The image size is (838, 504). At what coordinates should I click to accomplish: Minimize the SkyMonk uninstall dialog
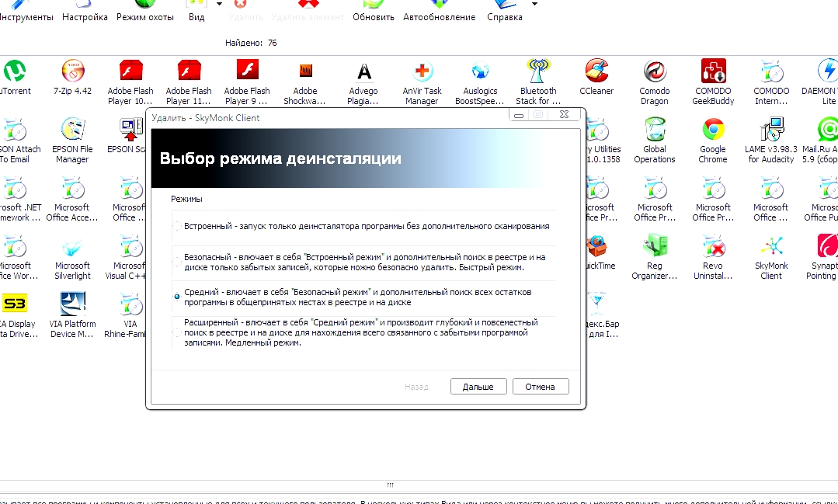point(518,115)
